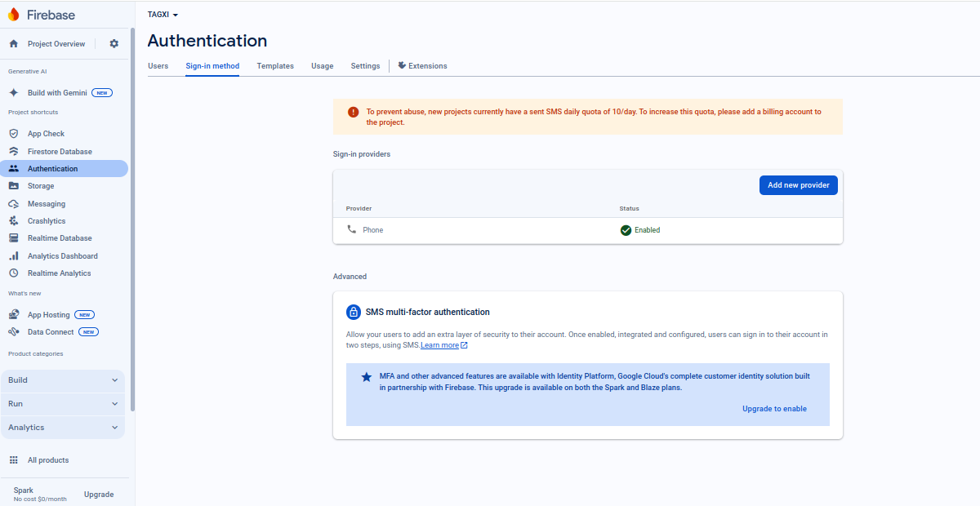The image size is (980, 506).
Task: Open project settings gear
Action: click(x=114, y=43)
